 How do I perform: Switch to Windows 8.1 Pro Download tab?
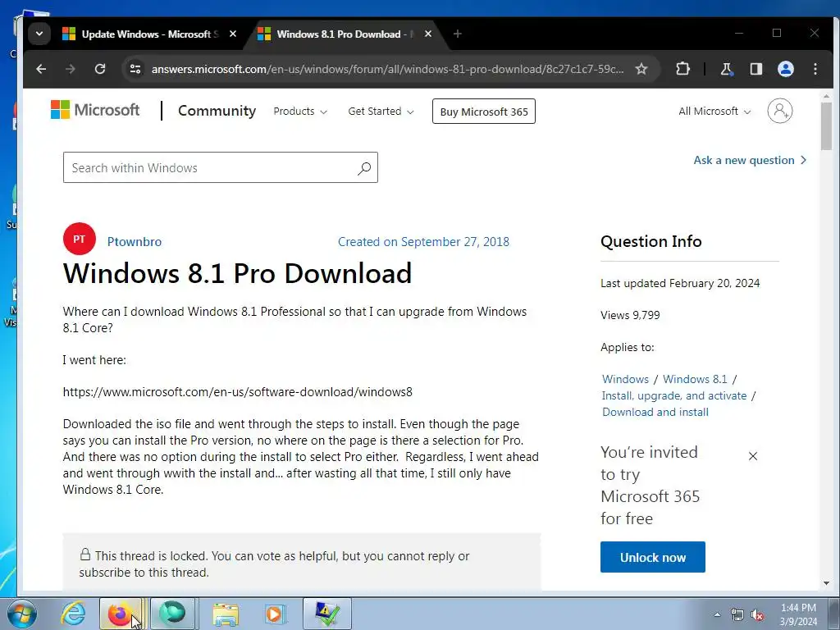345,34
